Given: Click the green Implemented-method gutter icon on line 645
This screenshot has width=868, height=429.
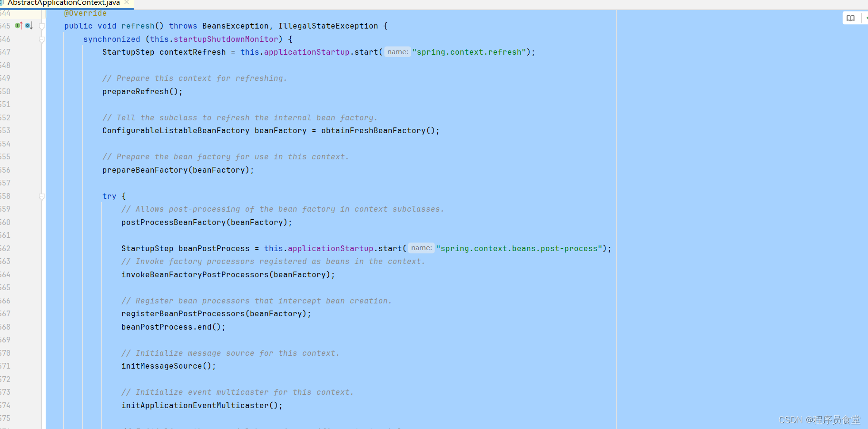Looking at the screenshot, I should (17, 26).
